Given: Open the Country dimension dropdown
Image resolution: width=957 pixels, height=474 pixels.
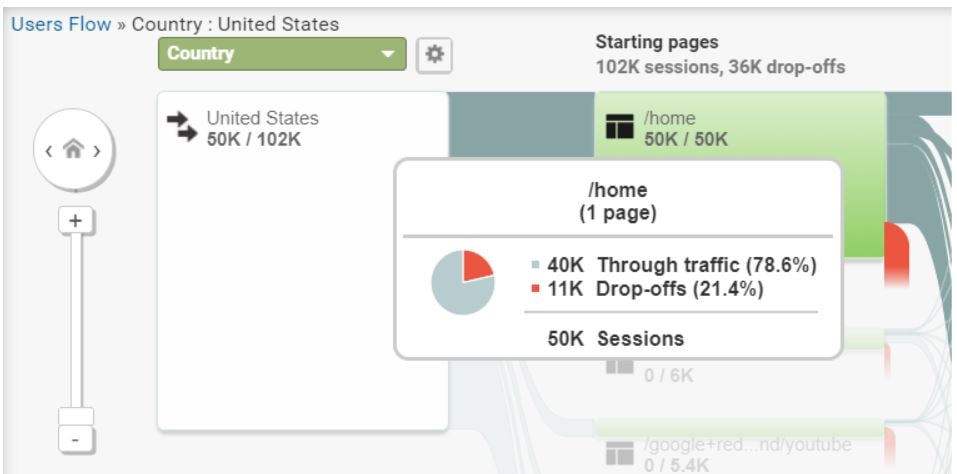Looking at the screenshot, I should [x=282, y=54].
